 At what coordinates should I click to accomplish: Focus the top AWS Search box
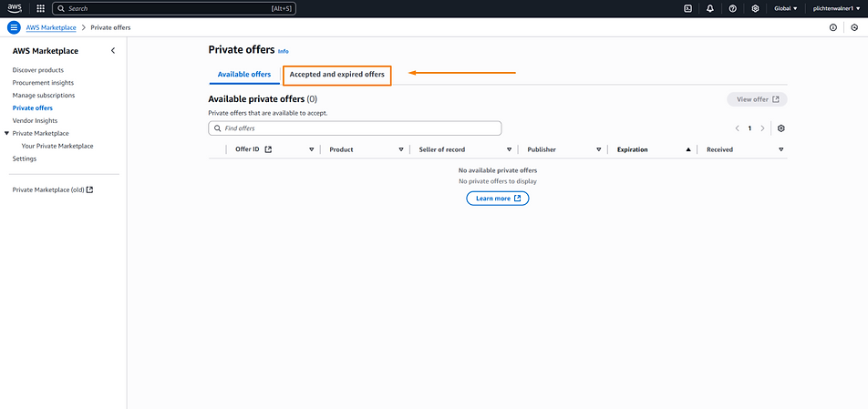tap(174, 9)
